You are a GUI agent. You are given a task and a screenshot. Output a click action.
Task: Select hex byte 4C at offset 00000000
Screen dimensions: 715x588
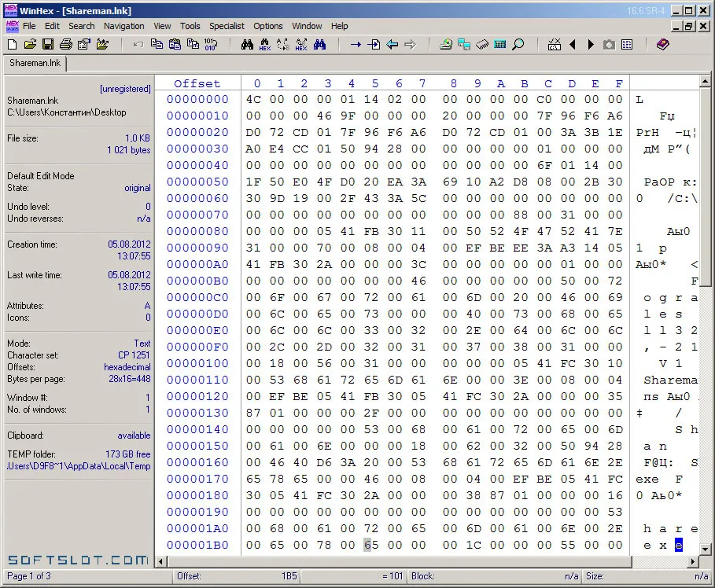tap(253, 99)
